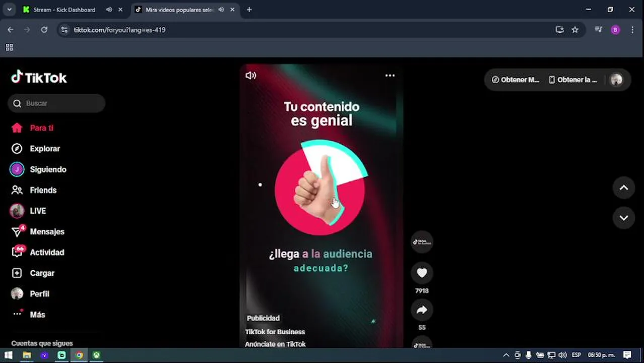This screenshot has width=644, height=363.
Task: Click the install app icon in address bar
Action: point(559,30)
